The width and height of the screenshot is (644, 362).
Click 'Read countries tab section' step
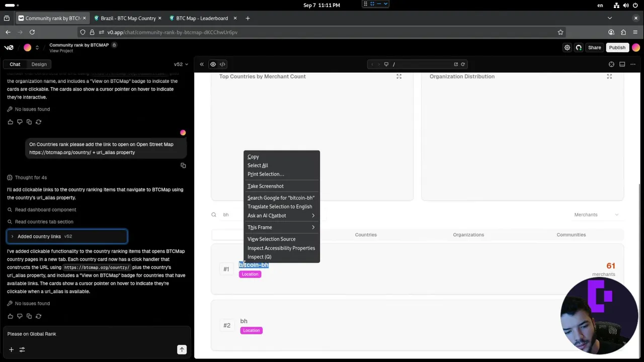[x=40, y=222]
